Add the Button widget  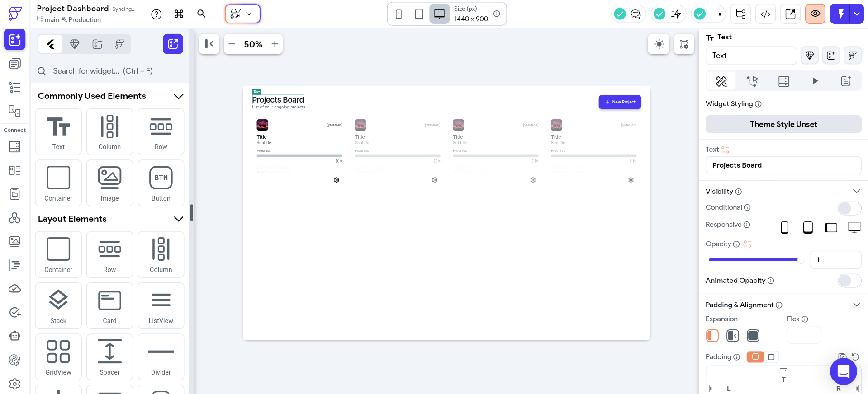[161, 183]
